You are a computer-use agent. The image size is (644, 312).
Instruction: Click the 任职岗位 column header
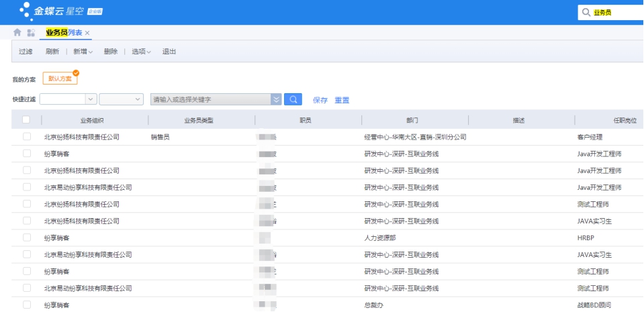[625, 121]
